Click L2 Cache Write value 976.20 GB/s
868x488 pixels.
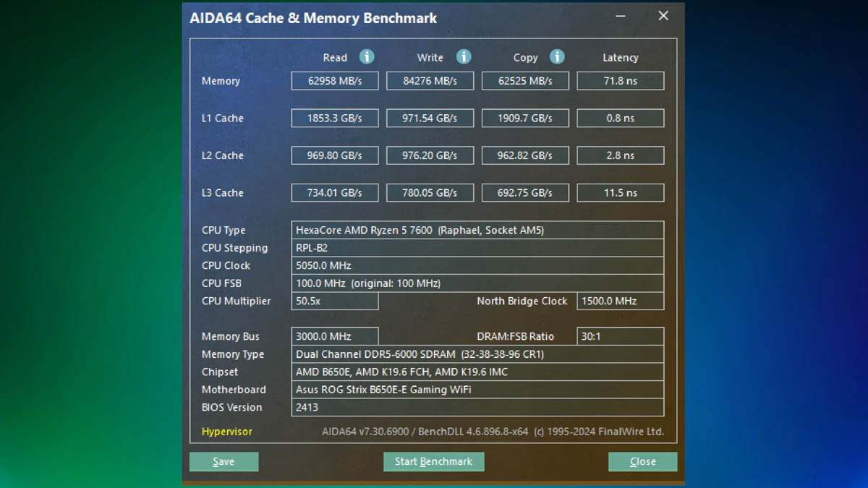430,155
